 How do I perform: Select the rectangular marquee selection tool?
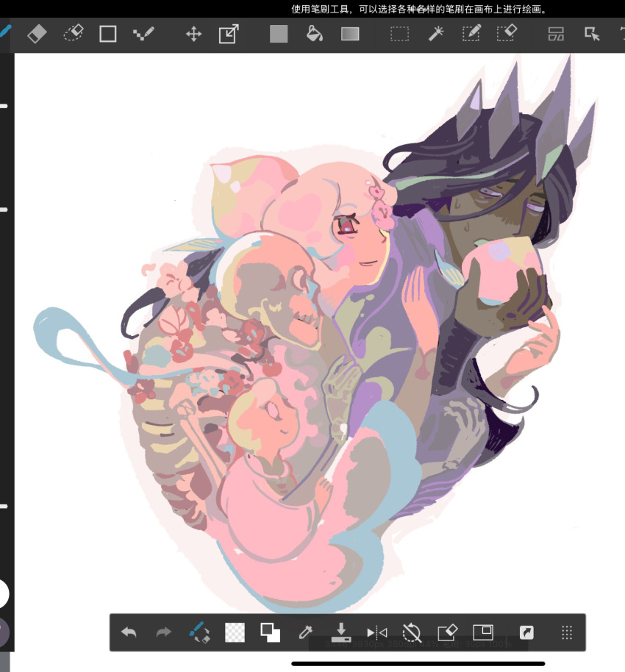click(x=399, y=34)
